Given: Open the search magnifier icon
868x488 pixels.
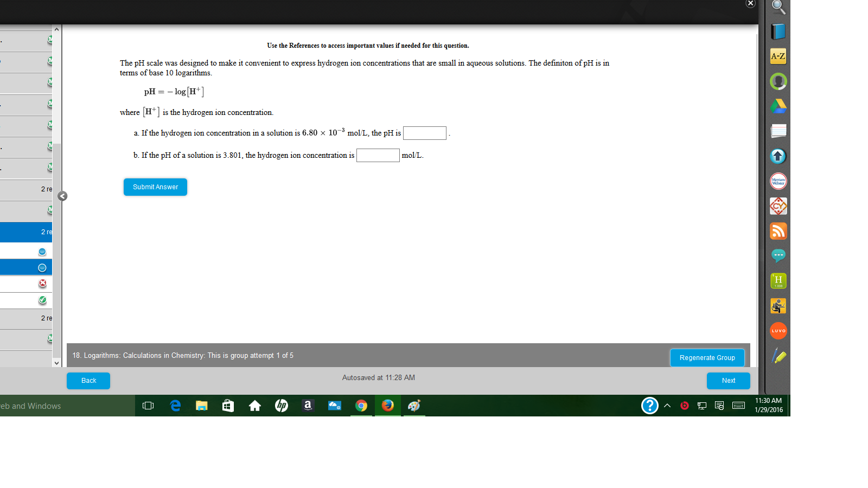Looking at the screenshot, I should tap(778, 8).
